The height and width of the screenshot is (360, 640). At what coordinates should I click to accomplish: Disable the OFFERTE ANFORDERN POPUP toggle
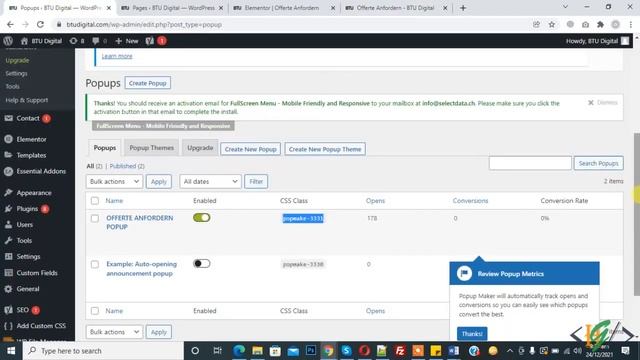point(202,218)
